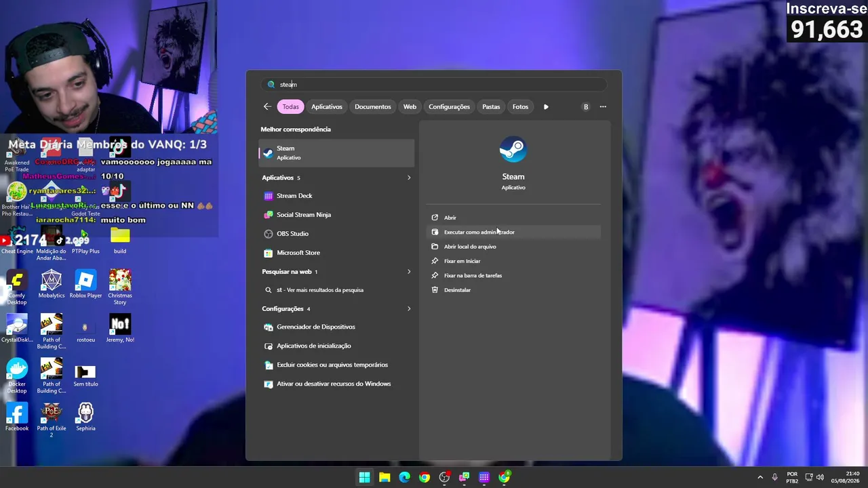
Task: Select the Comfy Desktop shortcut
Action: pyautogui.click(x=17, y=287)
